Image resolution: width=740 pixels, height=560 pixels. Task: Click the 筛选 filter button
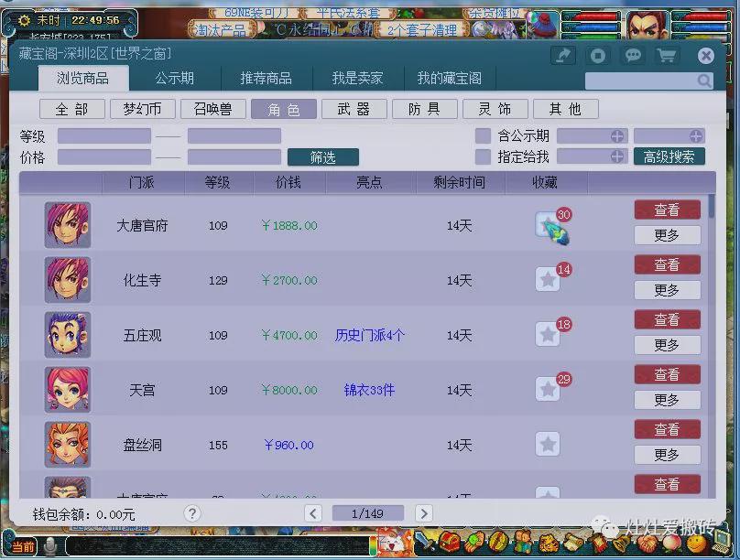[322, 156]
